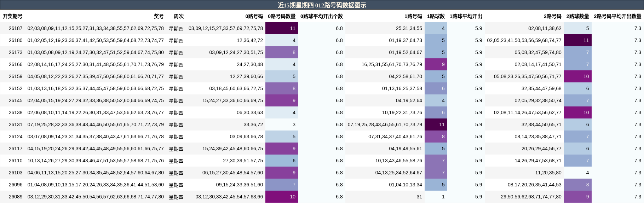Select 0路 count cell 10 in row 26089
Image resolution: width=644 pixels, height=203 pixels.
(x=282, y=197)
